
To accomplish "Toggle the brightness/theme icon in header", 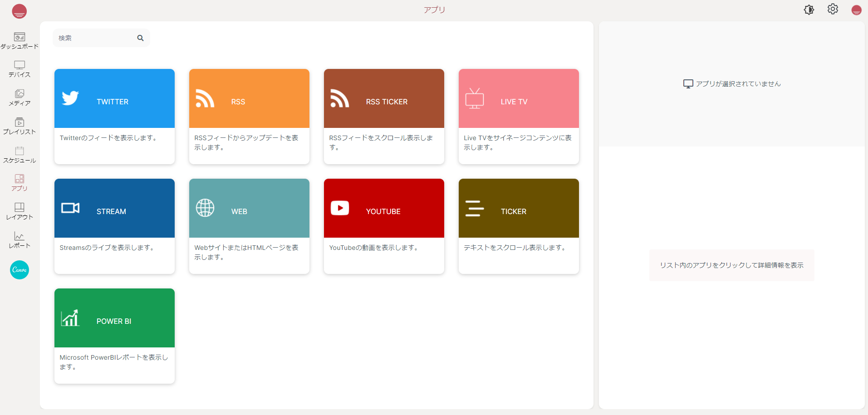I will (x=809, y=10).
